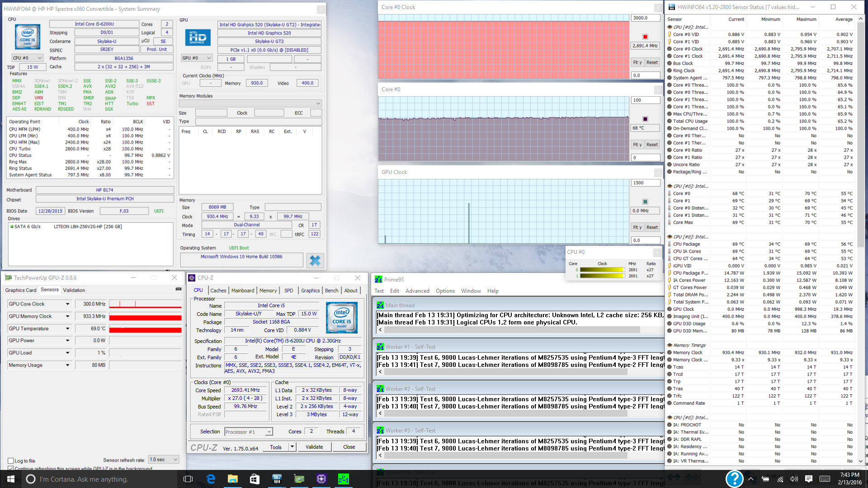Click the volume speaker tray icon
The width and height of the screenshot is (868, 488).
[x=794, y=479]
